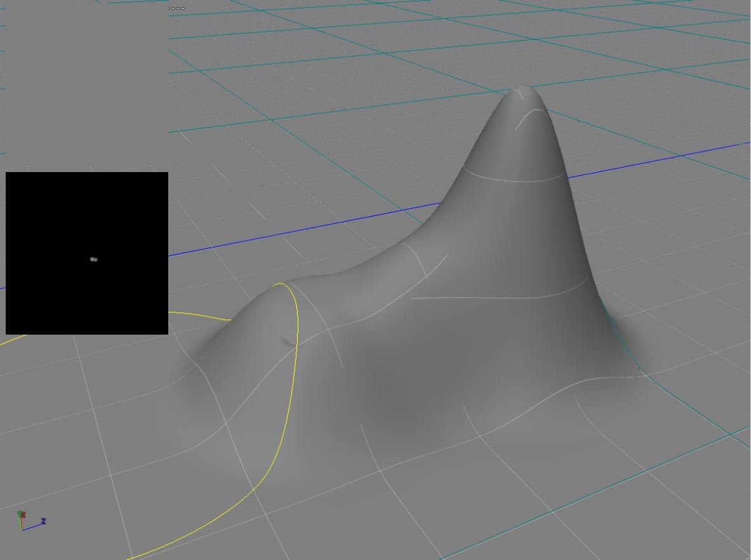Click the XYZ axis orientation gizmo

[x=30, y=521]
